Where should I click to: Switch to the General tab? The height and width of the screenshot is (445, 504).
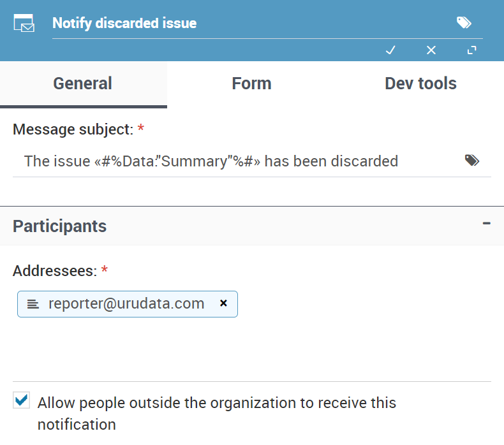tap(83, 84)
